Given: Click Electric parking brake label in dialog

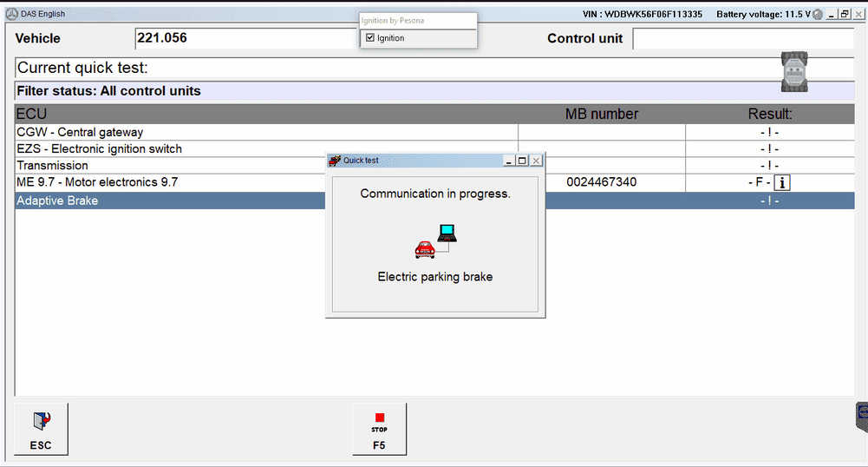Looking at the screenshot, I should coord(435,277).
